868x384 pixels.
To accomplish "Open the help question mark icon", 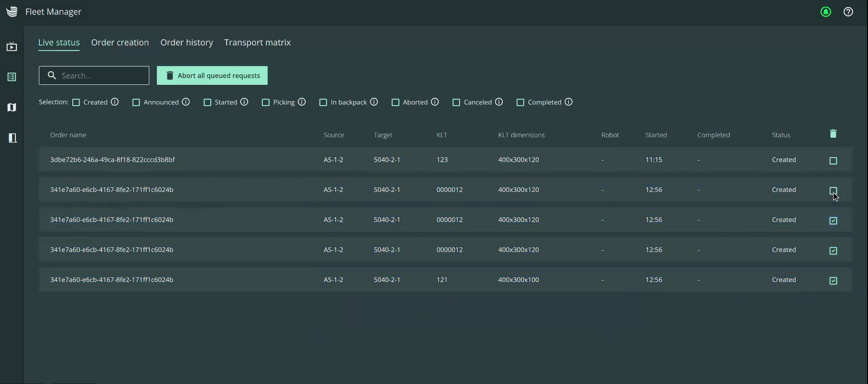I will point(848,12).
